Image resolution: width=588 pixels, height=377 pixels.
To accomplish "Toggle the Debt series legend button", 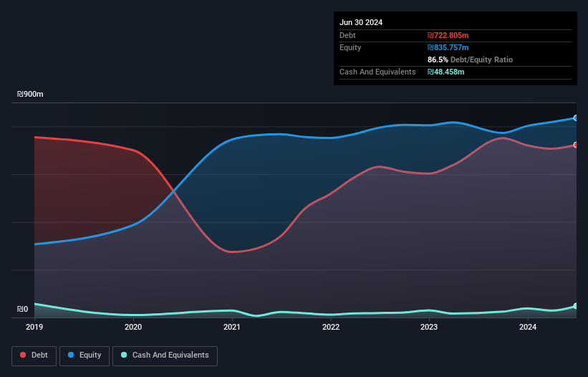I will tap(34, 355).
